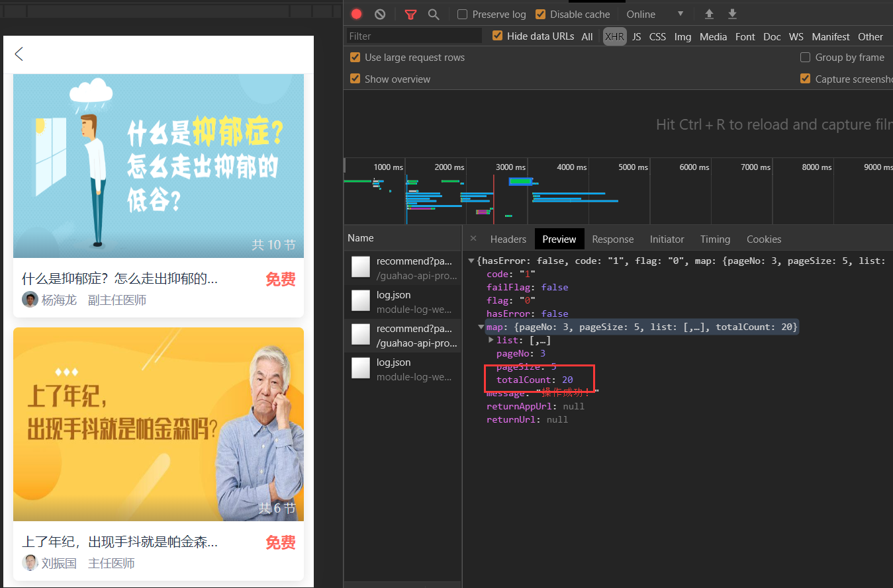The width and height of the screenshot is (893, 588).
Task: Click title 什么是抑郁症？怎么走出抑郁的...
Action: (x=120, y=278)
